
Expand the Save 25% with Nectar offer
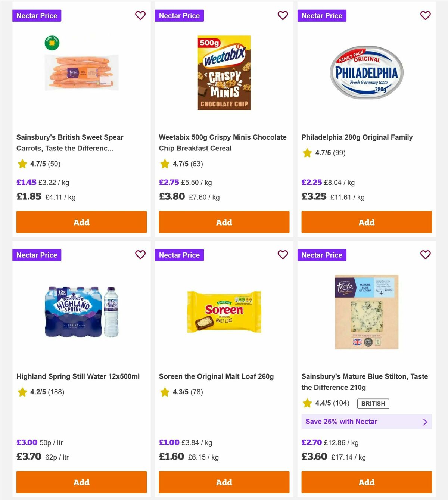[366, 422]
